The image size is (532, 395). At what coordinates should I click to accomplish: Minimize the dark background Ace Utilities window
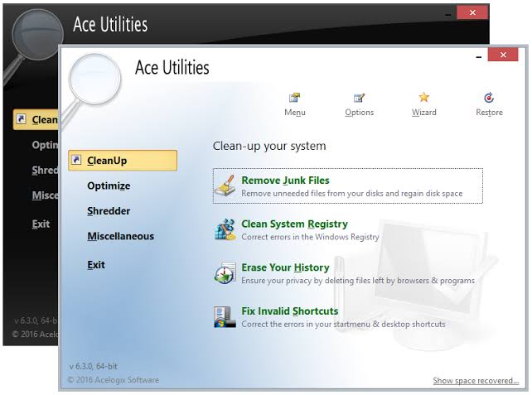[x=447, y=15]
